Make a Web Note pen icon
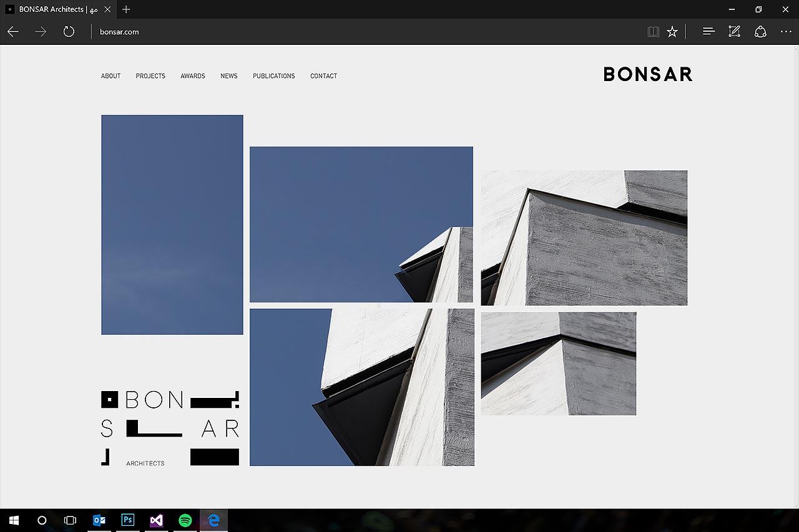799x532 pixels. [x=735, y=31]
